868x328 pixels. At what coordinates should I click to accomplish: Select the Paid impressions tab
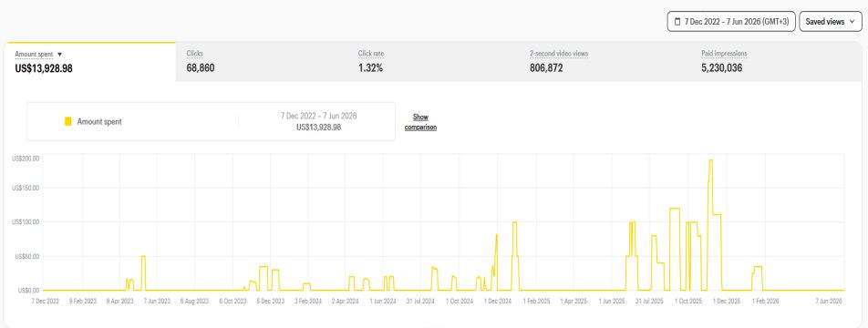pyautogui.click(x=776, y=61)
